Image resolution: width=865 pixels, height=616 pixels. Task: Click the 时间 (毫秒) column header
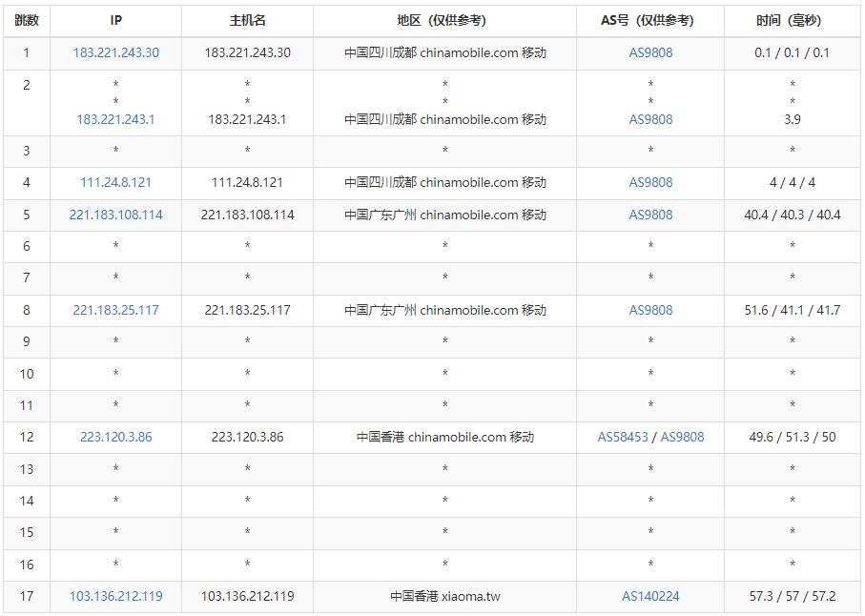(x=793, y=21)
